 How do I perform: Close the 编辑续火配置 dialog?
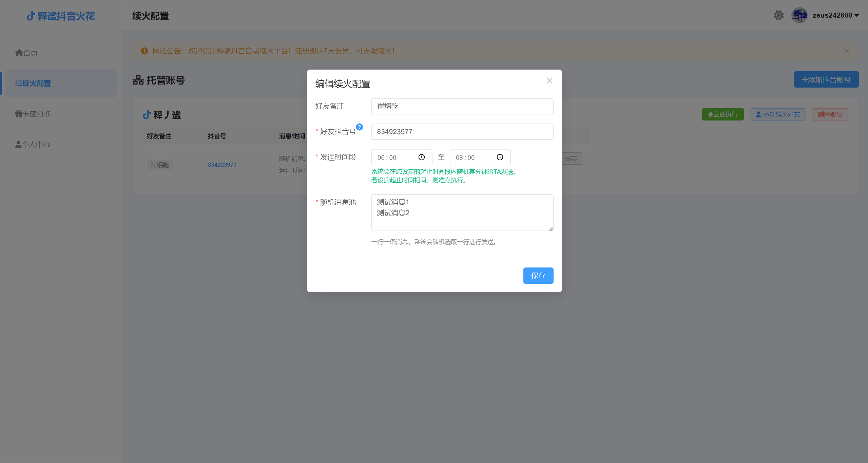click(549, 81)
